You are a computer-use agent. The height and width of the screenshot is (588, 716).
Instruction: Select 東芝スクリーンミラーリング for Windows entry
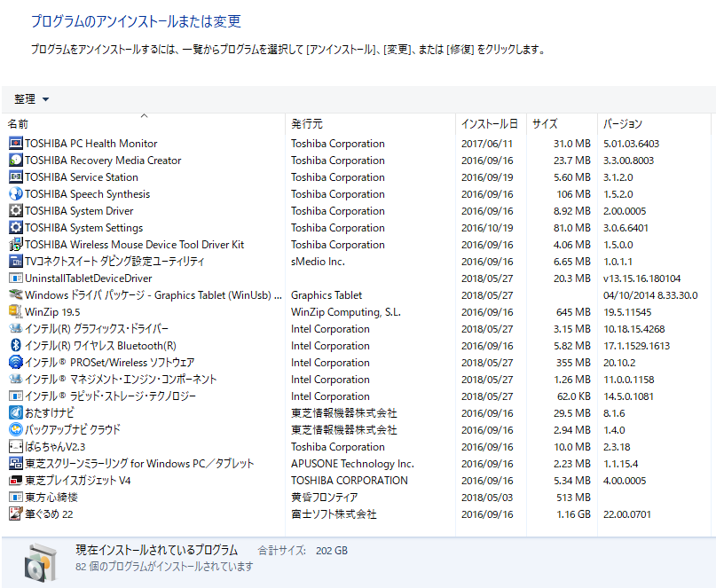139,464
